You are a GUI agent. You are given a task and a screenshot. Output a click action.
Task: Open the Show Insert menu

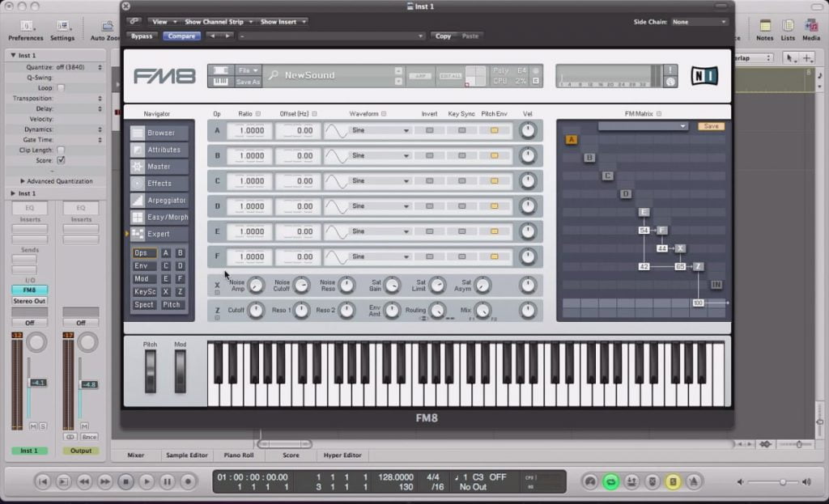click(283, 22)
